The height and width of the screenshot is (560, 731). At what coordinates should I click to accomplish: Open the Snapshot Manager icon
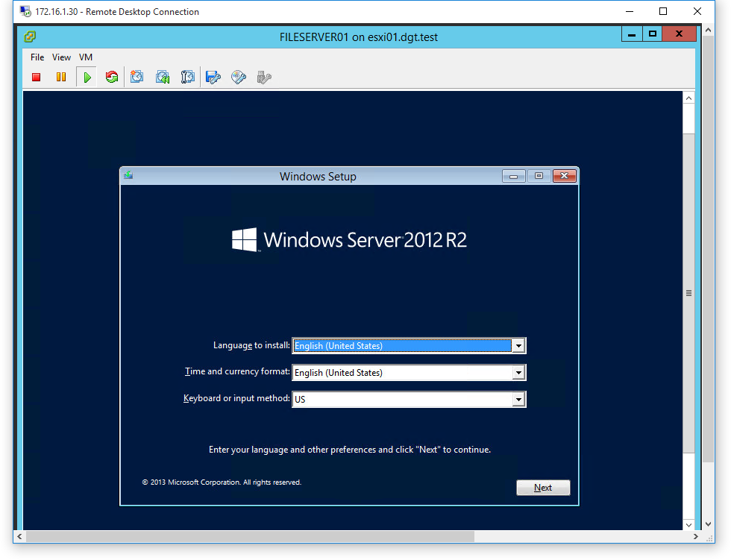(x=187, y=77)
